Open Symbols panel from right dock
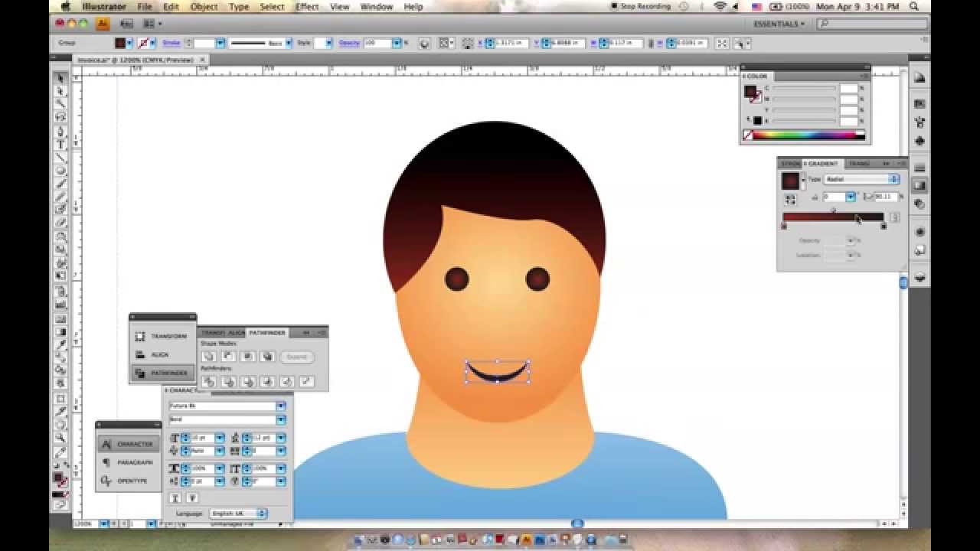 point(920,142)
